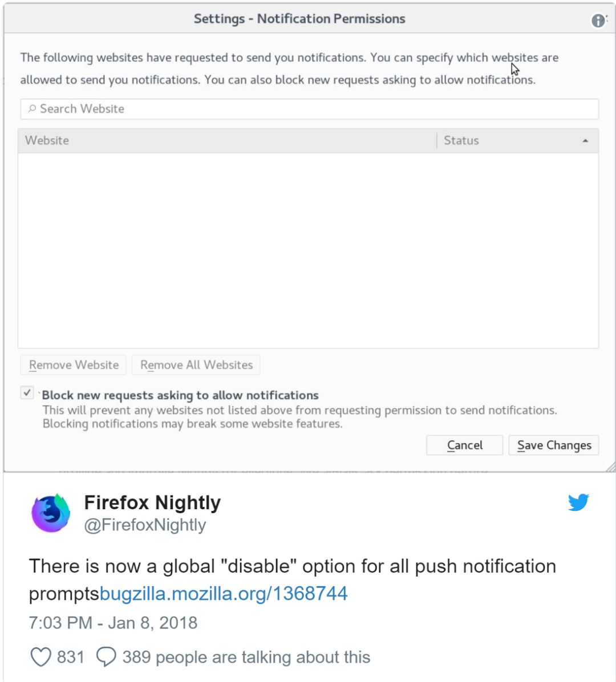Click the speech bubble reply icon
This screenshot has height=682, width=616.
[106, 657]
